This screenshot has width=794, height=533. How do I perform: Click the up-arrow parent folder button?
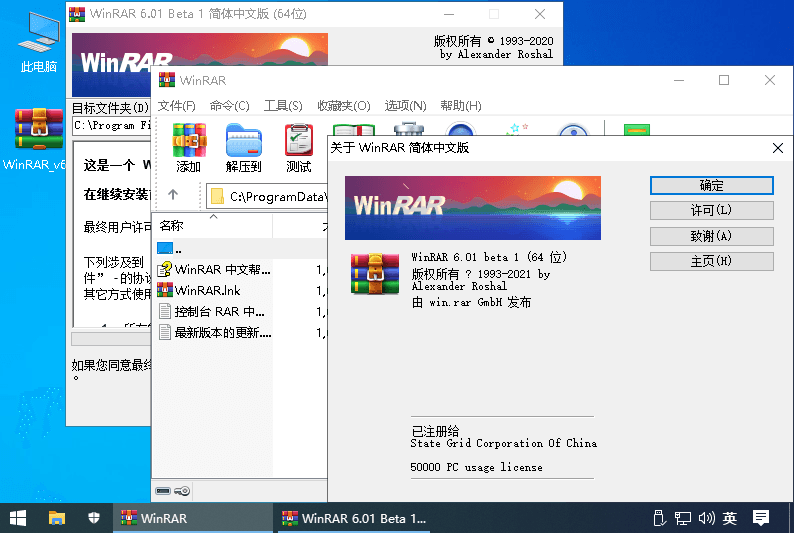click(173, 195)
